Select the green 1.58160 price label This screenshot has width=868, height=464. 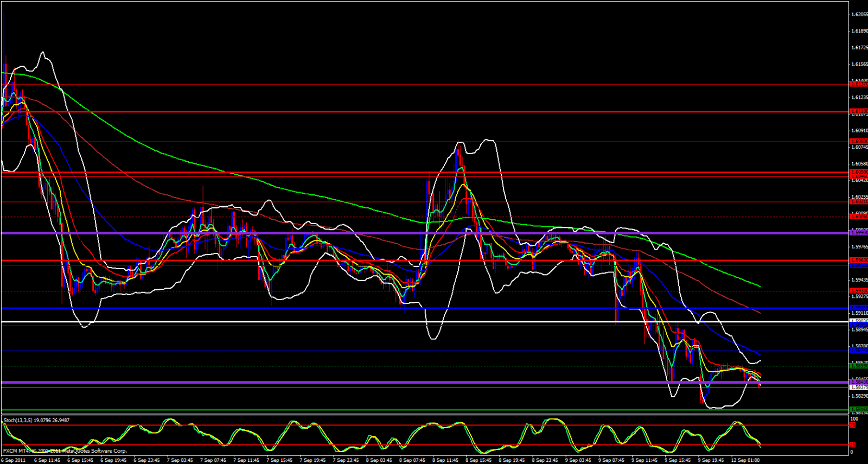pyautogui.click(x=858, y=409)
